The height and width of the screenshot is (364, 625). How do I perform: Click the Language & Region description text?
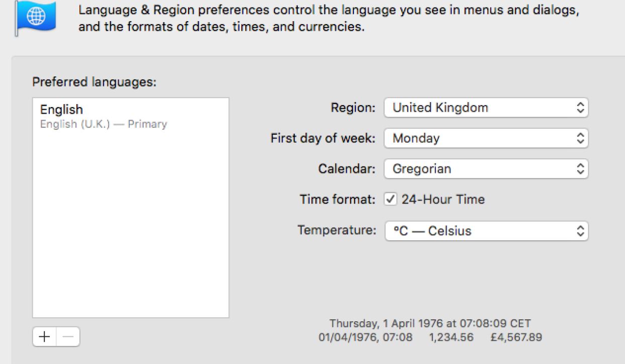327,19
